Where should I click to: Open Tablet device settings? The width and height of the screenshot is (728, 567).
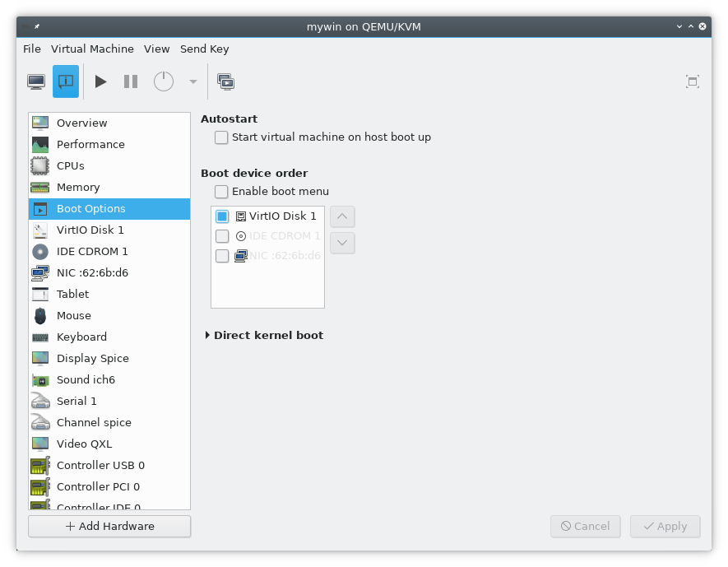pos(109,294)
